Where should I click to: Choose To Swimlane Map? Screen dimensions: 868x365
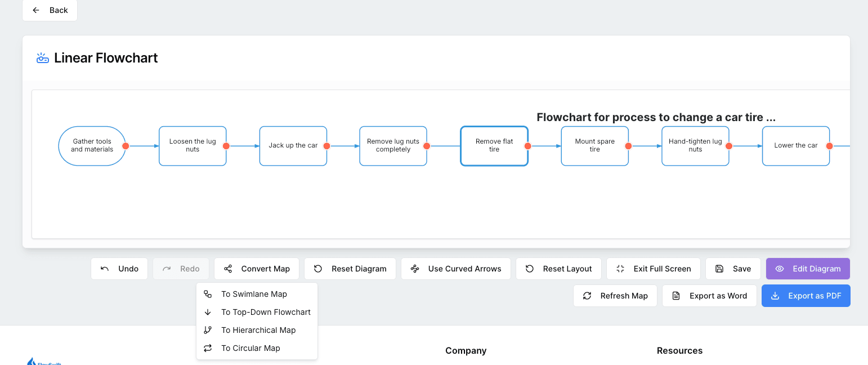coord(257,294)
